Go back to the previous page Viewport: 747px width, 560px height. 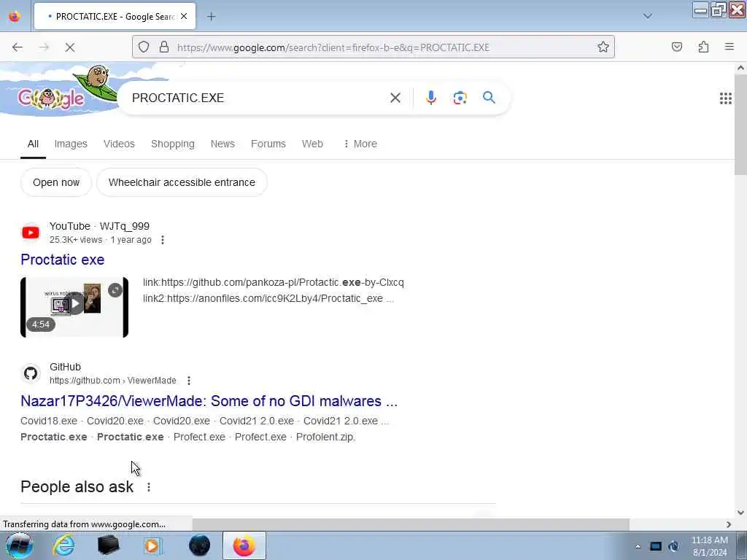(18, 47)
